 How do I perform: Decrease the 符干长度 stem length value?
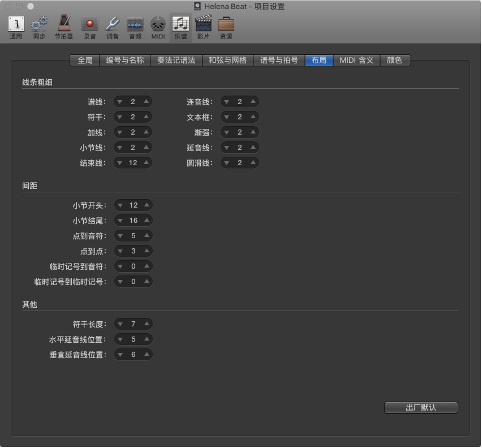click(120, 324)
